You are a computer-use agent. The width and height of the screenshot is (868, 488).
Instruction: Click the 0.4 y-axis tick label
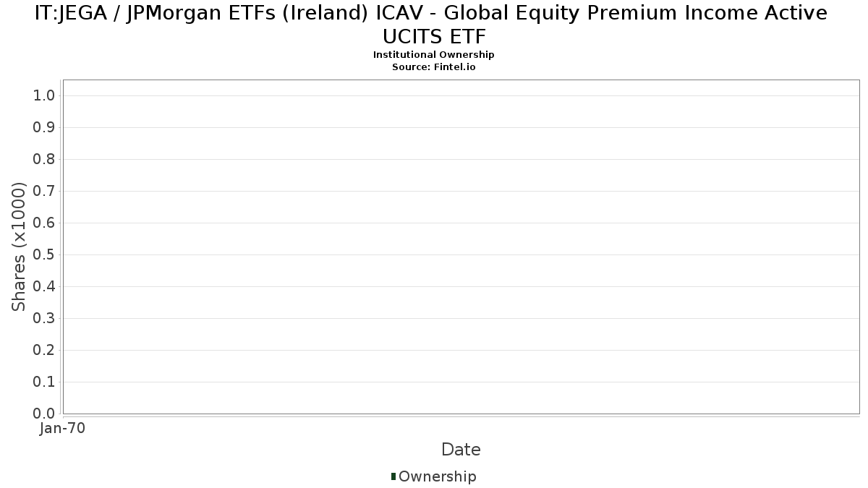tap(44, 287)
